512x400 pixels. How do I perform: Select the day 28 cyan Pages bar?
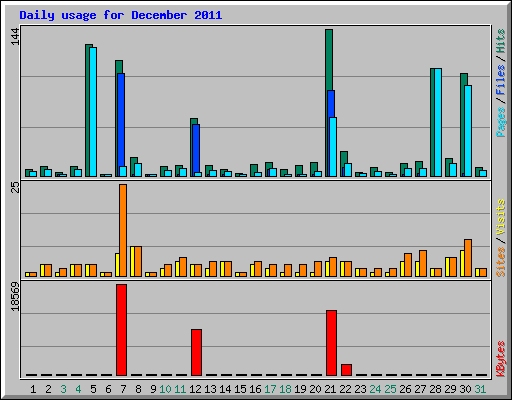coord(438,122)
